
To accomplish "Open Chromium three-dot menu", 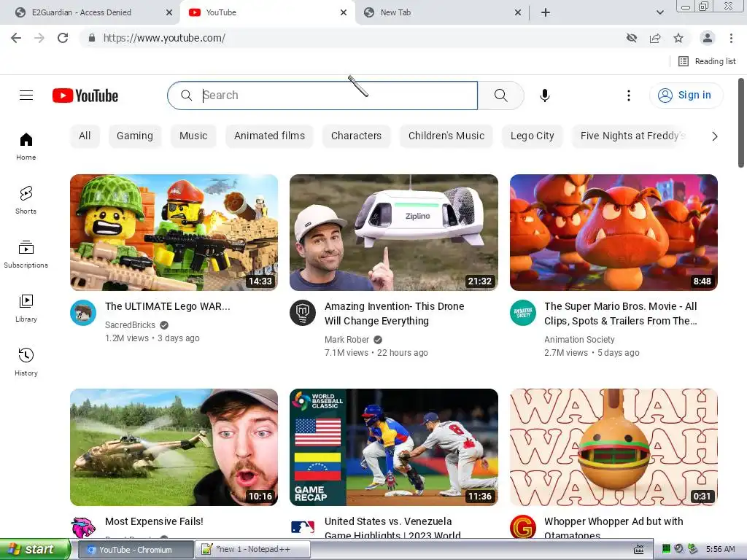I will pyautogui.click(x=731, y=38).
